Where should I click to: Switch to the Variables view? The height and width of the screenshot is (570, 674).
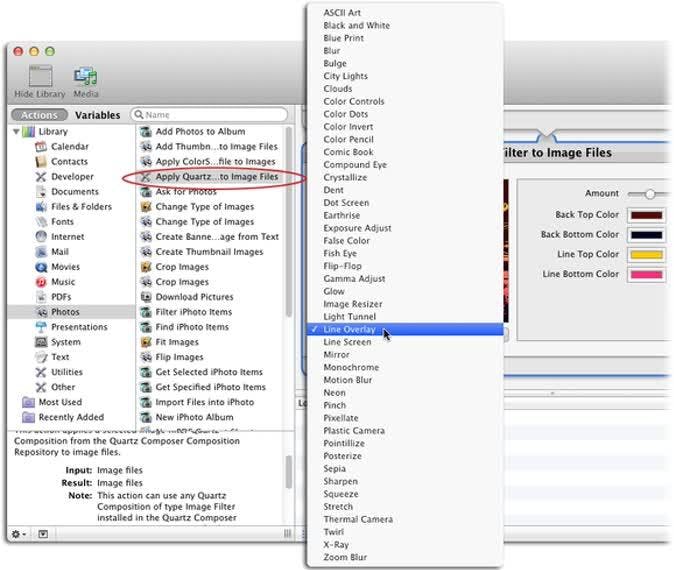click(98, 115)
